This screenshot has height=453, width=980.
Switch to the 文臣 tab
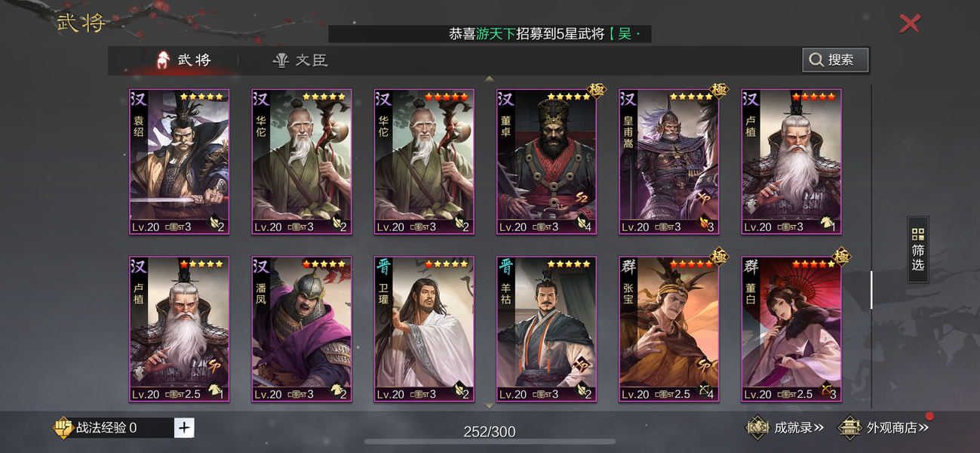[x=300, y=60]
